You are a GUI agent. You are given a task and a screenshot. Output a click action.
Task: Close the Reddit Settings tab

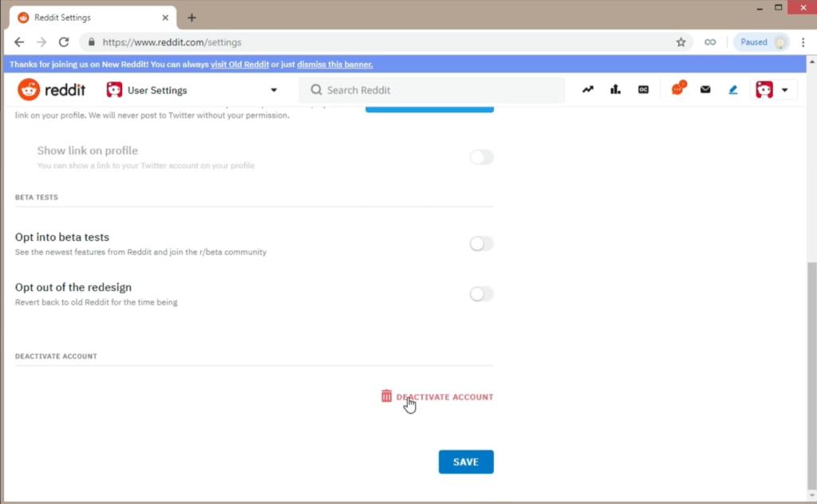[x=165, y=18]
